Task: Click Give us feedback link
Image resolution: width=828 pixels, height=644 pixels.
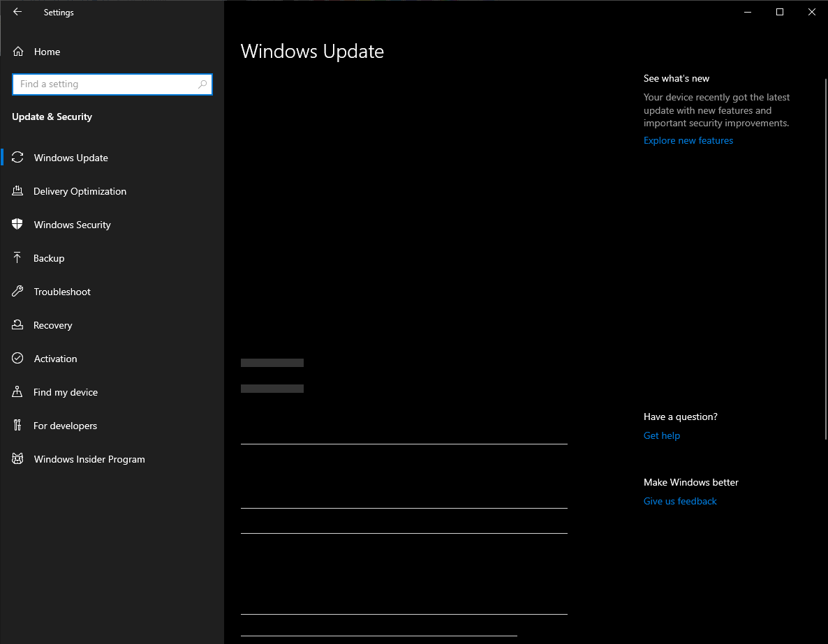Action: pos(680,501)
